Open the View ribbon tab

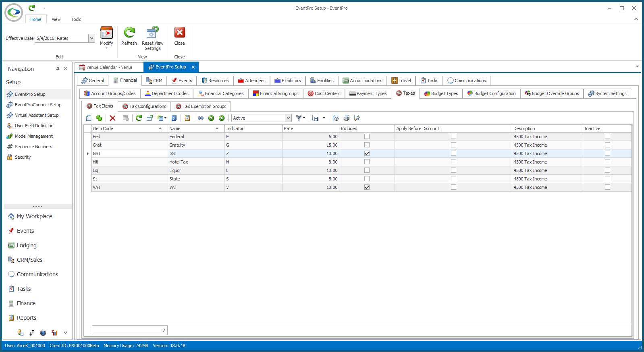tap(56, 19)
